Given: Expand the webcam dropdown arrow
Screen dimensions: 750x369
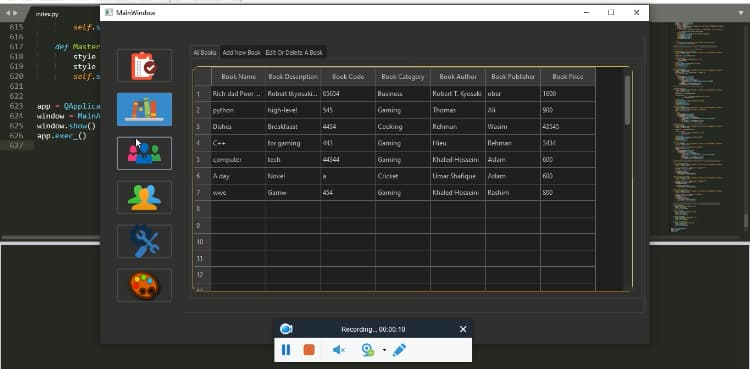Looking at the screenshot, I should click(x=384, y=350).
